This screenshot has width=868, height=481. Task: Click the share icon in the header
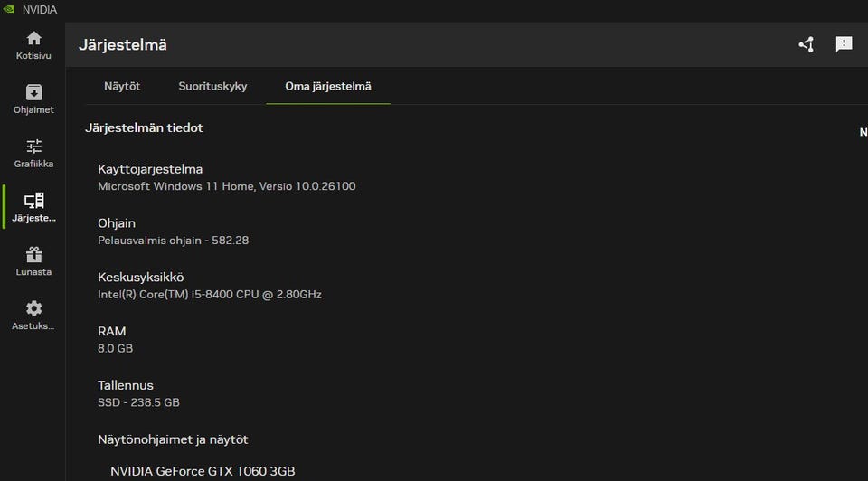click(806, 44)
